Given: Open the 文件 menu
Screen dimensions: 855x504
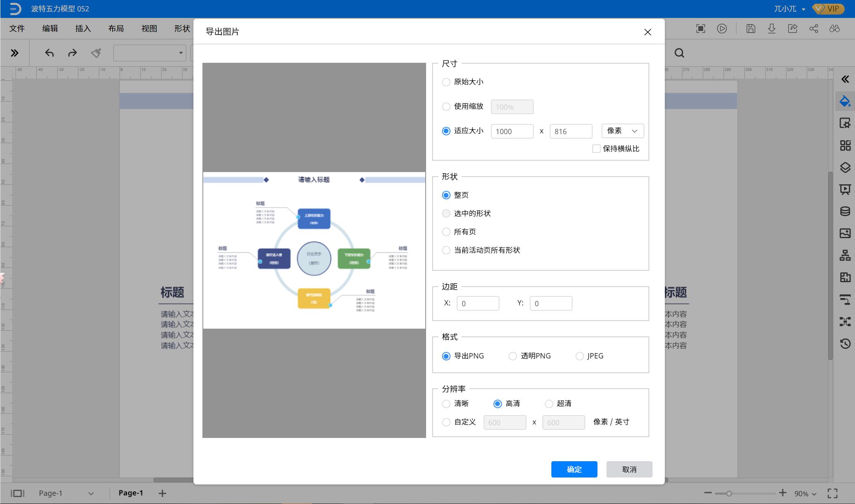Looking at the screenshot, I should coord(17,29).
